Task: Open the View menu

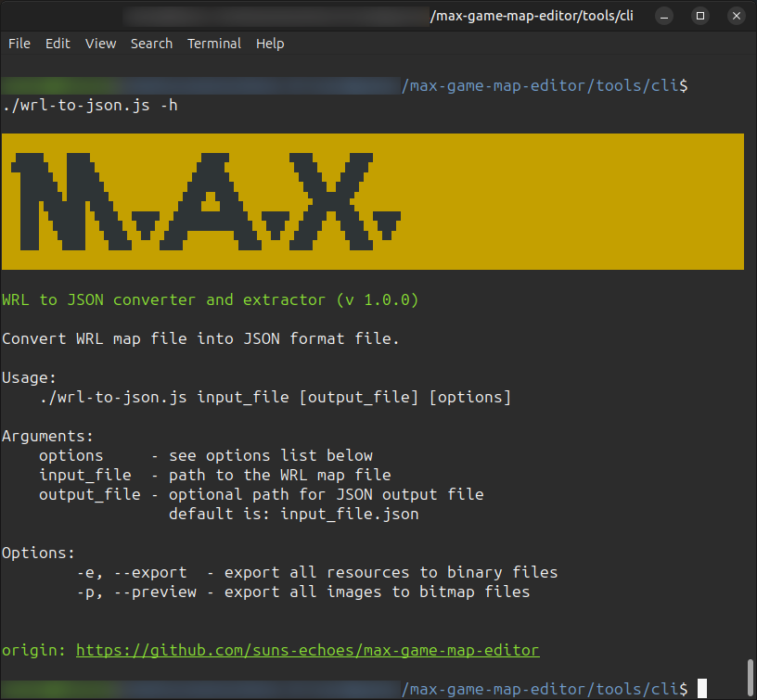Action: [100, 43]
